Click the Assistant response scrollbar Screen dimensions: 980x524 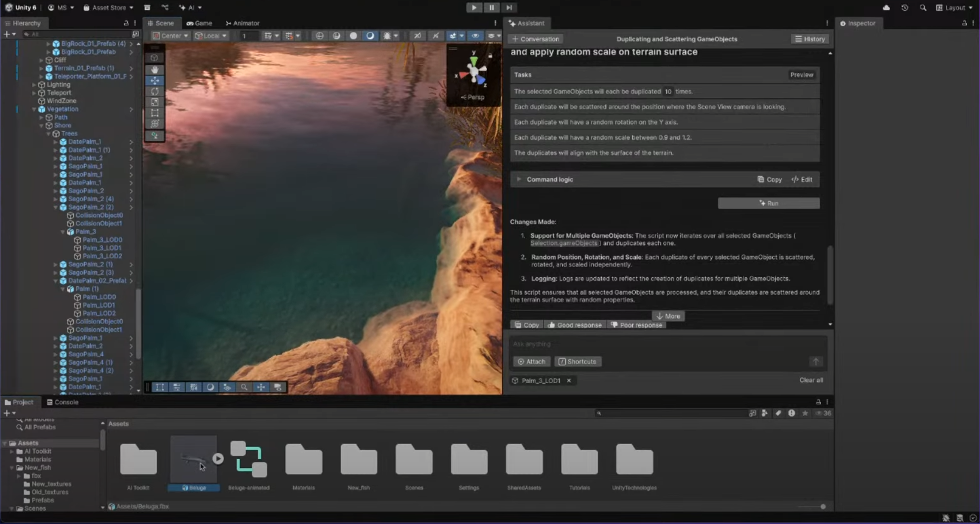[x=830, y=275]
